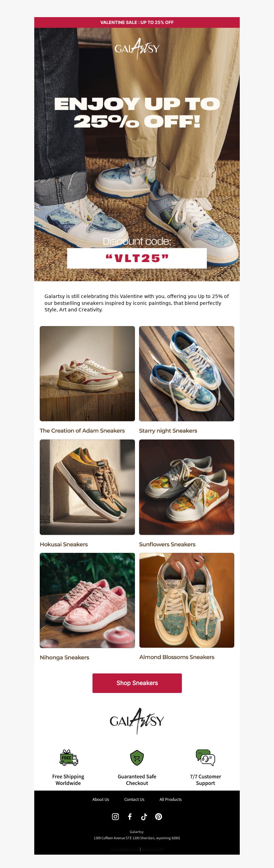This screenshot has width=274, height=868.
Task: Click the VLT25 discount code box
Action: [137, 258]
